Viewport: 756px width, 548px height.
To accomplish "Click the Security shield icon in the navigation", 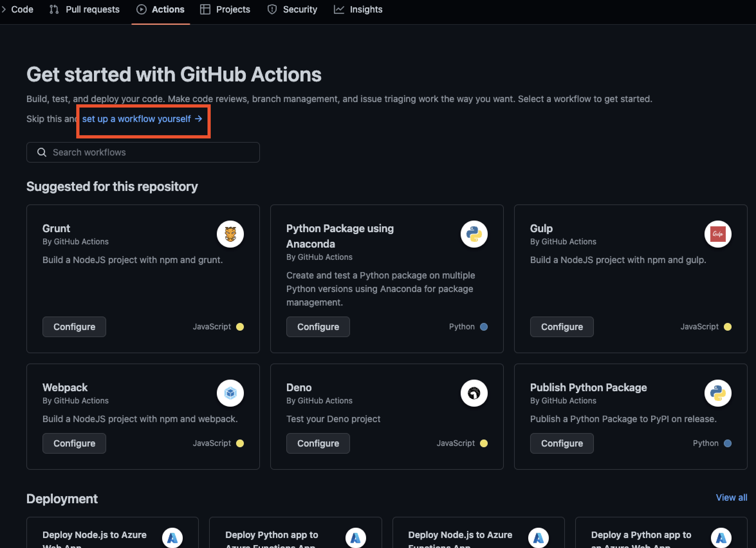I will (x=272, y=9).
